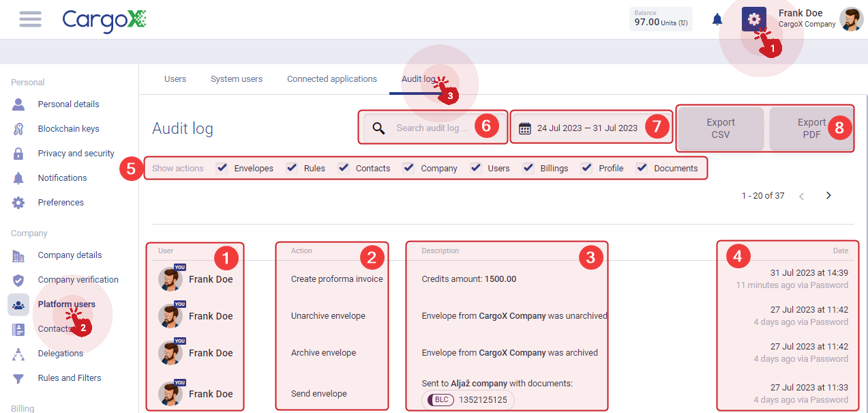The height and width of the screenshot is (413, 868).
Task: Select the Audit log tab
Action: (x=419, y=79)
